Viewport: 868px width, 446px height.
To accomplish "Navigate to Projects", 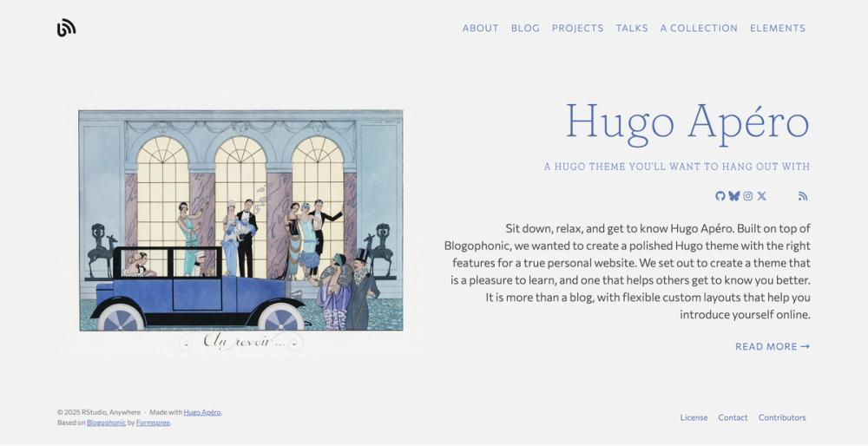I will [577, 29].
